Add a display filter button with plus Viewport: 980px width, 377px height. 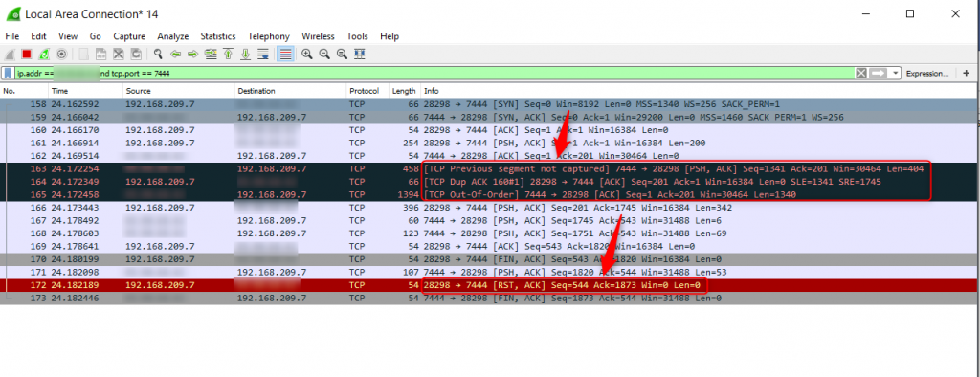point(966,73)
